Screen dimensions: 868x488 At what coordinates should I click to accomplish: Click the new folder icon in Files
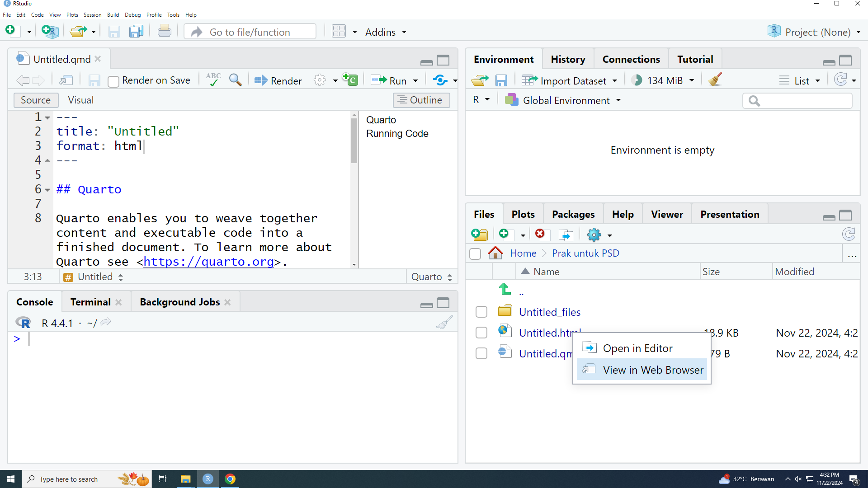click(x=479, y=234)
